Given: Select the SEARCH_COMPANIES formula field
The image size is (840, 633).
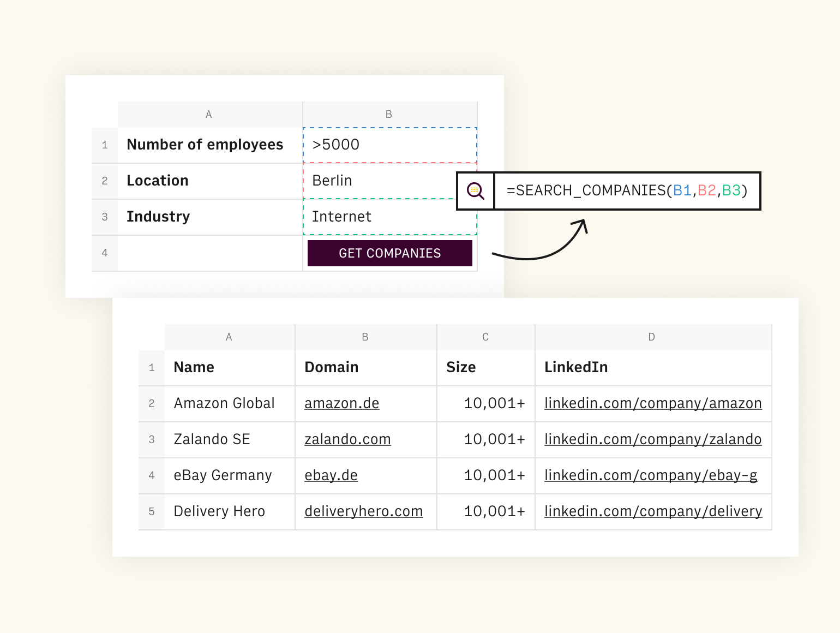Looking at the screenshot, I should [627, 191].
